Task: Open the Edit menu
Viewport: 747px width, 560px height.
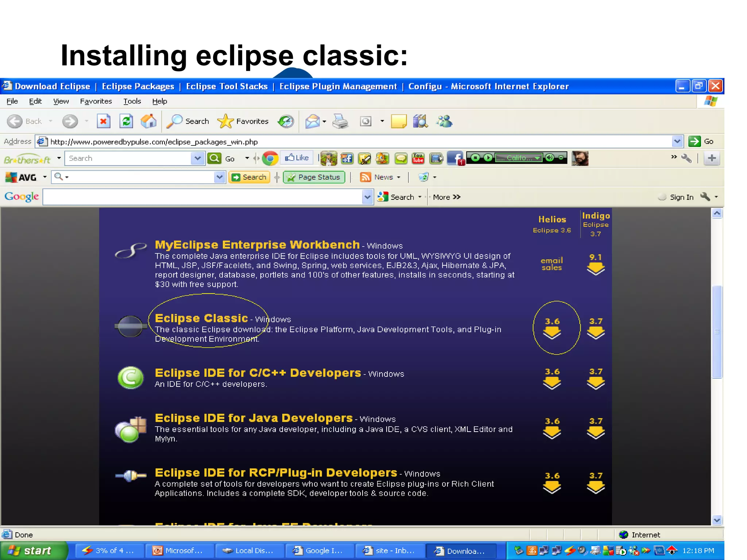Action: pyautogui.click(x=35, y=101)
